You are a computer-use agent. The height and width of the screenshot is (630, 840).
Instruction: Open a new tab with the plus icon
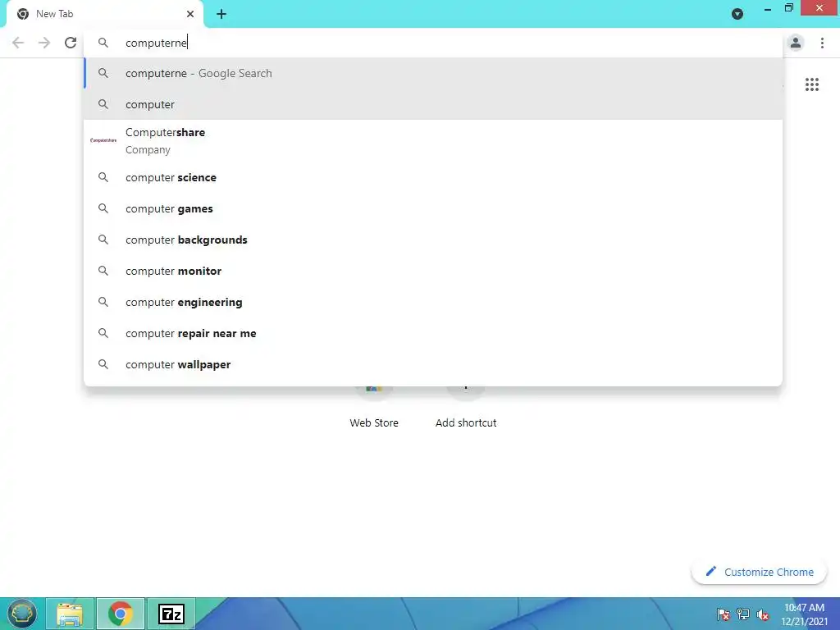(x=221, y=15)
